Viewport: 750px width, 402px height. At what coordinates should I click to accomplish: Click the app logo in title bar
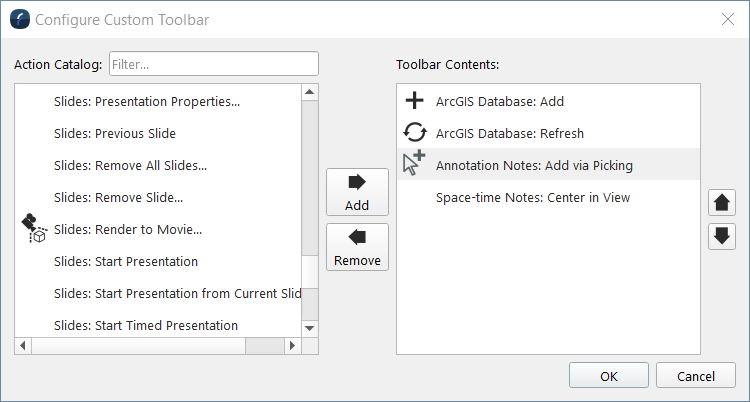click(x=17, y=19)
